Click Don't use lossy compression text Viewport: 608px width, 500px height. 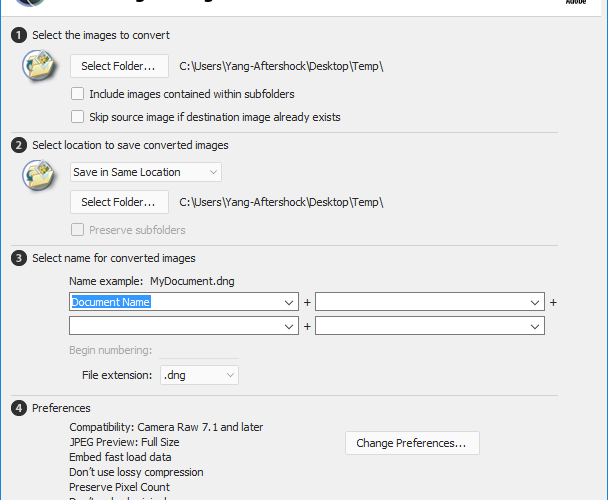click(136, 472)
